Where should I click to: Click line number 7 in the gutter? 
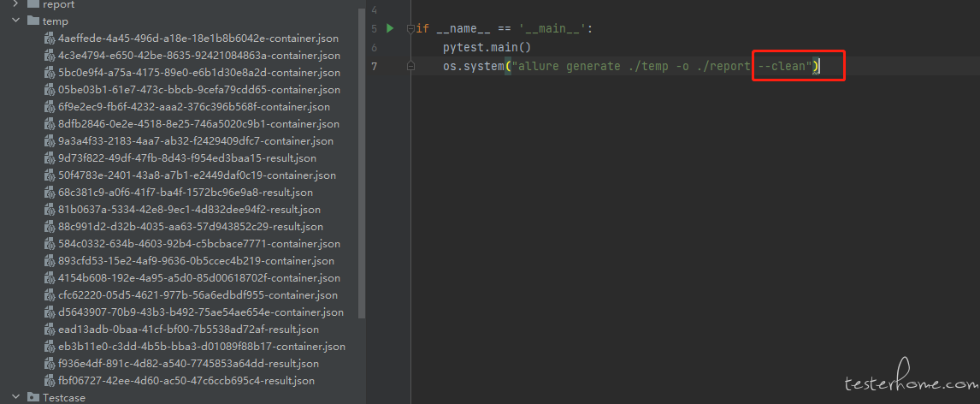[374, 66]
